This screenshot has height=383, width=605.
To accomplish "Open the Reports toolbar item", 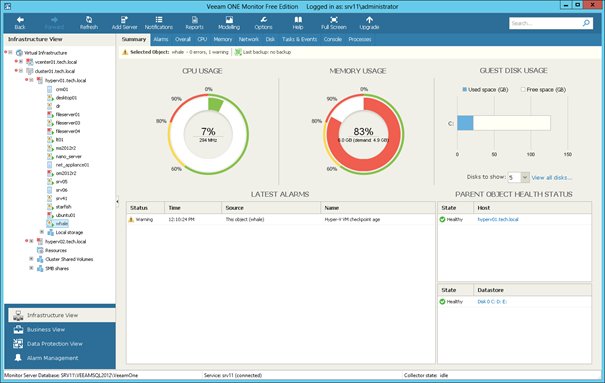I will [x=194, y=23].
